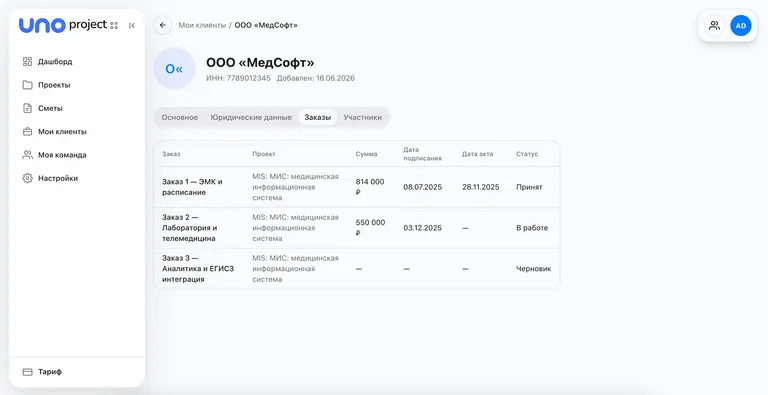Viewport: 768px width, 395px height.
Task: Switch to the Участники tab
Action: pos(362,118)
